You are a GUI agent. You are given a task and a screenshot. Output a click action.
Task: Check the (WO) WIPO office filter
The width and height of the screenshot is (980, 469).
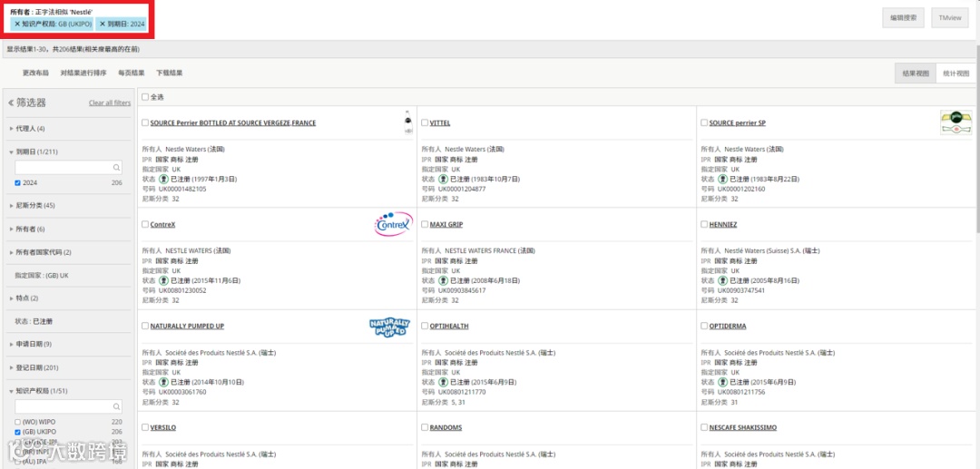(17, 422)
